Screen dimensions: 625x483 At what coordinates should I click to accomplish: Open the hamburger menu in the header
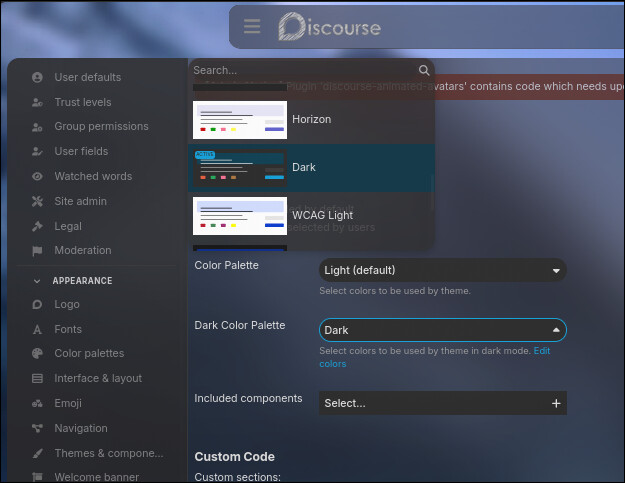click(252, 27)
